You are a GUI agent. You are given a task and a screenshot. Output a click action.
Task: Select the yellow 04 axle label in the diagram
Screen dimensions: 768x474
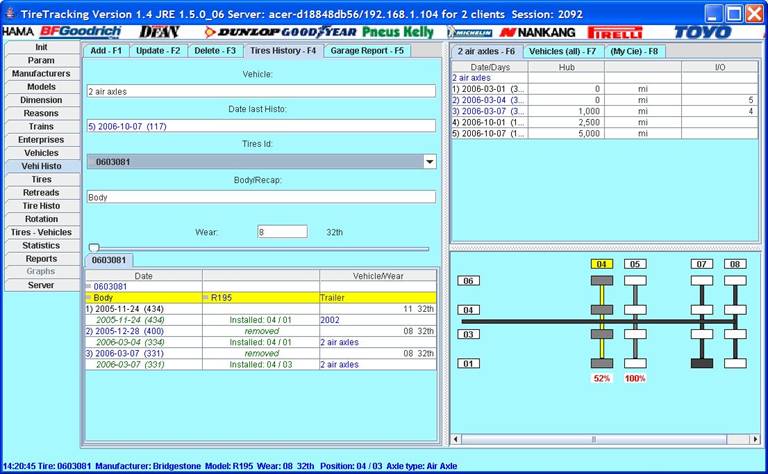pyautogui.click(x=601, y=264)
